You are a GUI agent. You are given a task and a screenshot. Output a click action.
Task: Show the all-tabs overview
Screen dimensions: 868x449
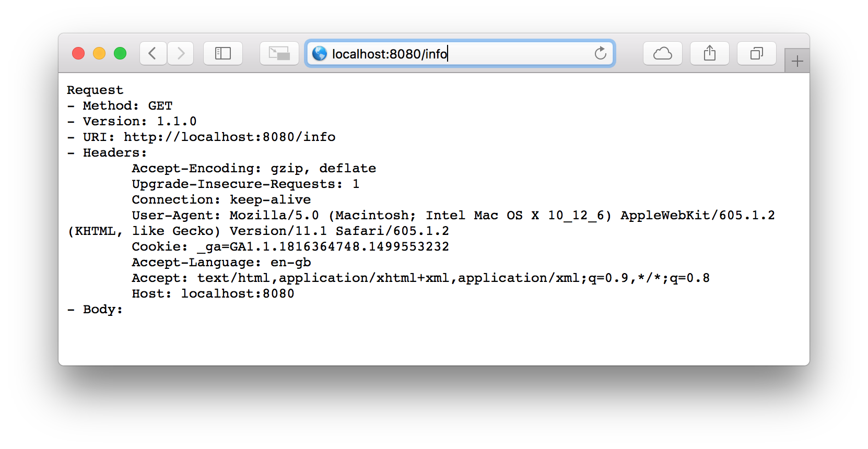point(757,53)
